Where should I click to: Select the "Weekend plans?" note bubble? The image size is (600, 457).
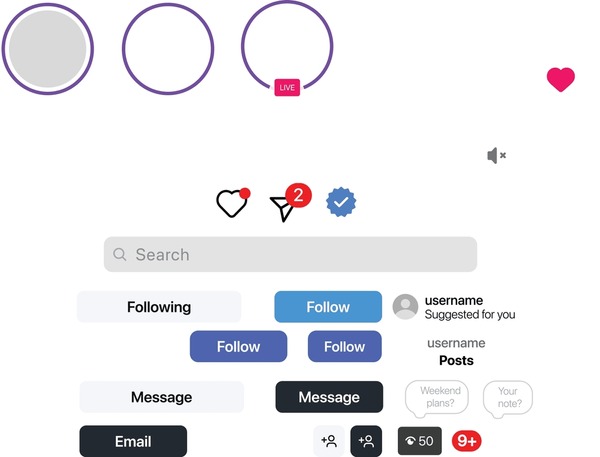[437, 398]
